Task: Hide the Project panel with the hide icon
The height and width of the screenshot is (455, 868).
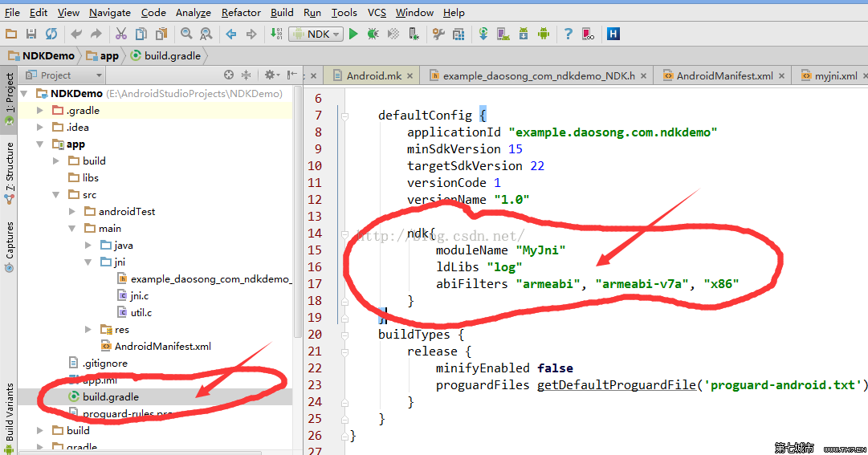Action: (292, 75)
